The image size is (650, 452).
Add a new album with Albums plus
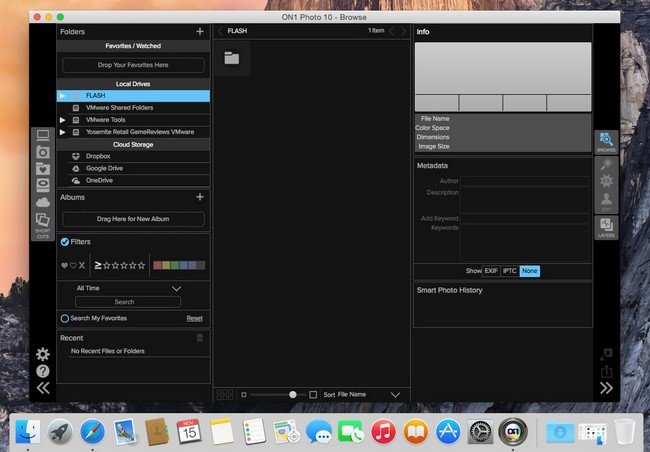200,197
